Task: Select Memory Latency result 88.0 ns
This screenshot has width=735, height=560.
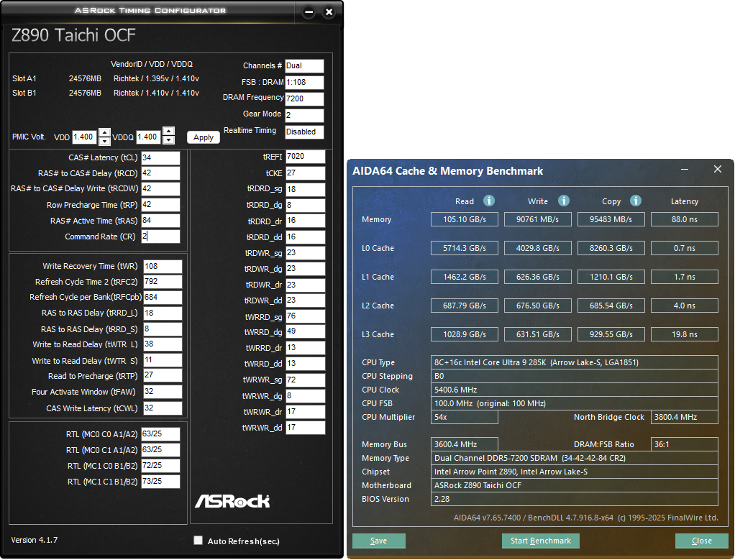Action: click(685, 219)
